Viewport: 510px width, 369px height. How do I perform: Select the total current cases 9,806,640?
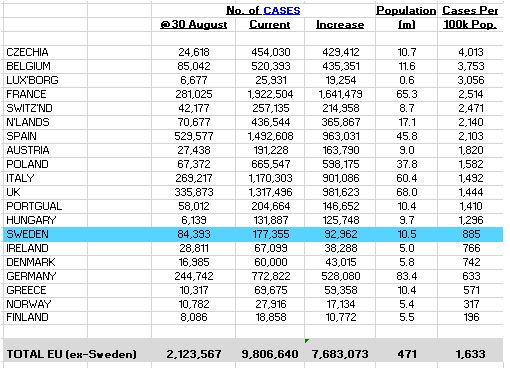(x=270, y=354)
